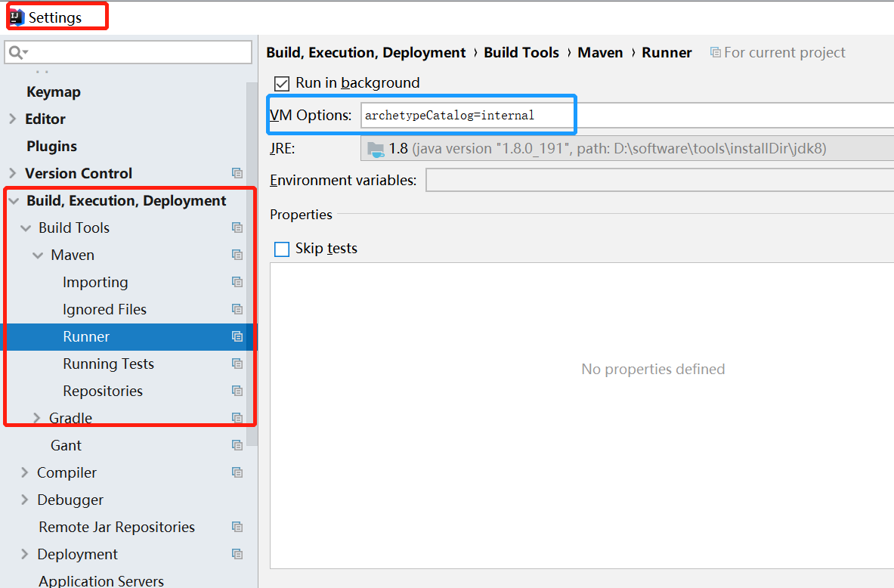Image resolution: width=894 pixels, height=588 pixels.
Task: Select Ignored Files under Maven
Action: pyautogui.click(x=104, y=309)
